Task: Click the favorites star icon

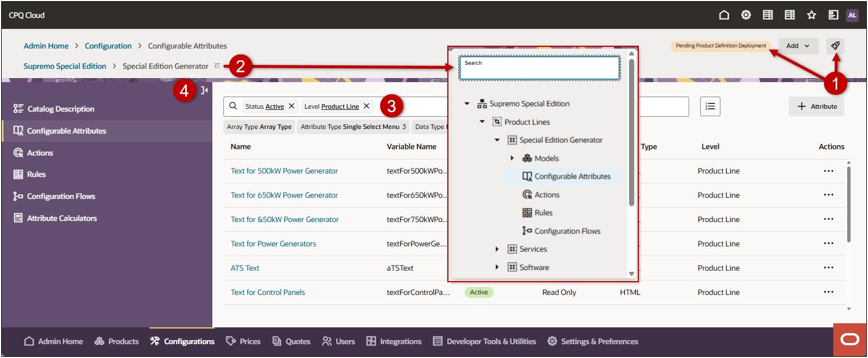Action: tap(812, 15)
